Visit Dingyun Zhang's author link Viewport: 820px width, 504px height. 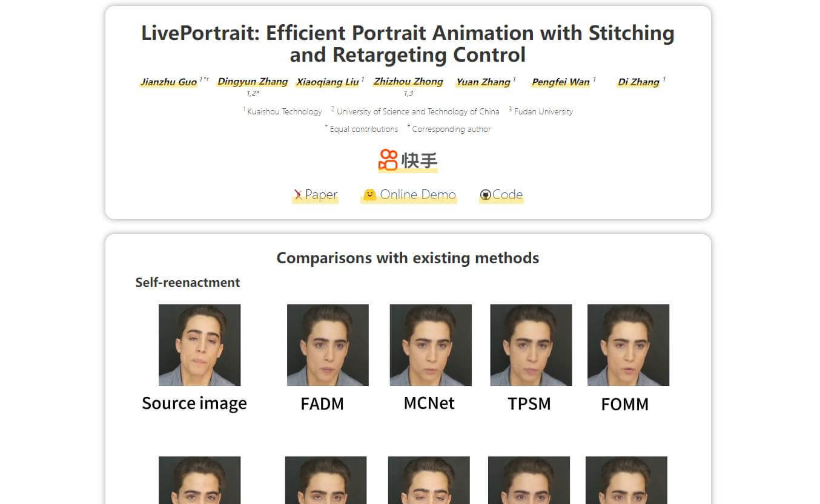pyautogui.click(x=252, y=82)
